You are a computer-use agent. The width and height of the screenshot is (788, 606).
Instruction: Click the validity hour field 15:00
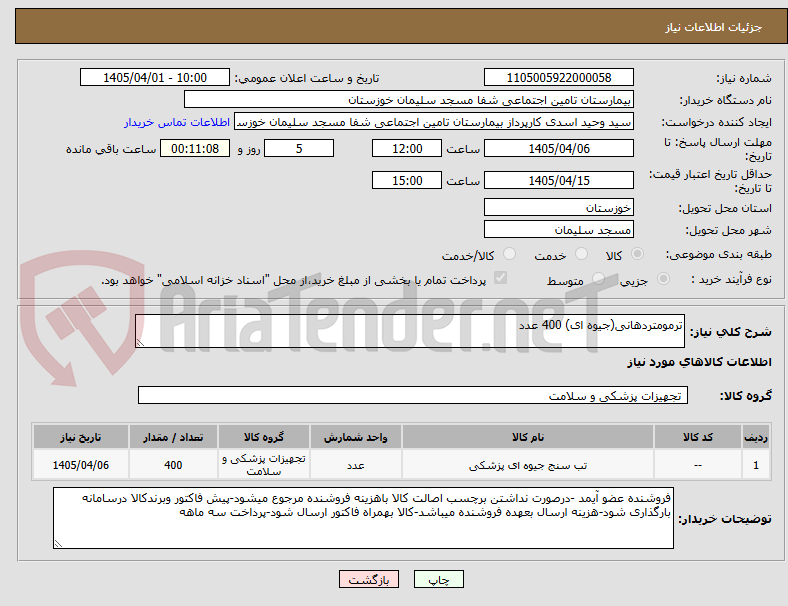[x=407, y=180]
